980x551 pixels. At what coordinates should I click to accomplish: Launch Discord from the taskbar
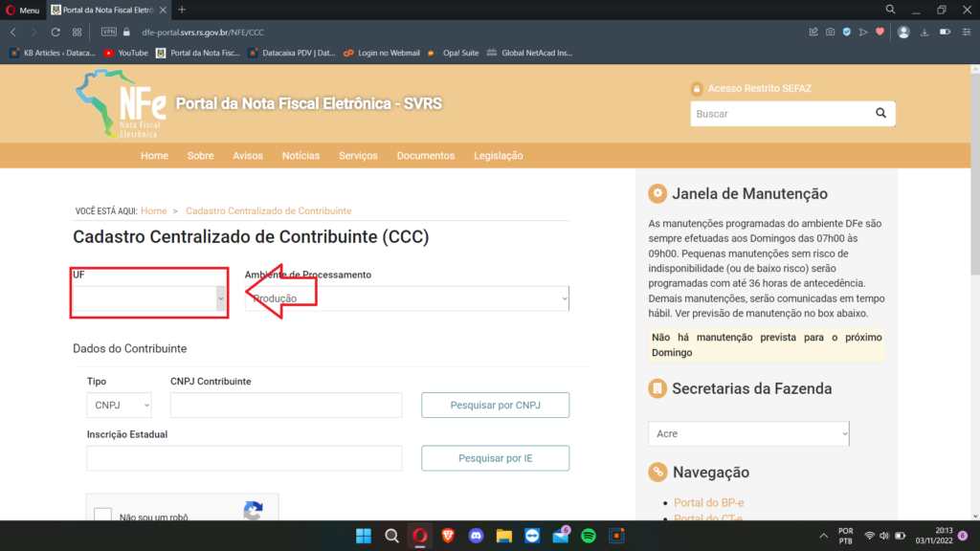476,536
